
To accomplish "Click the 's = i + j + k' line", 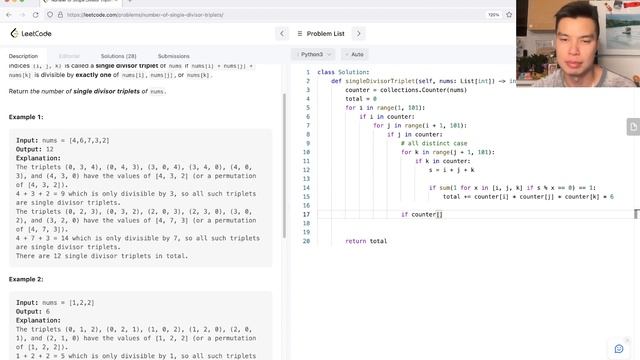I will (x=451, y=170).
